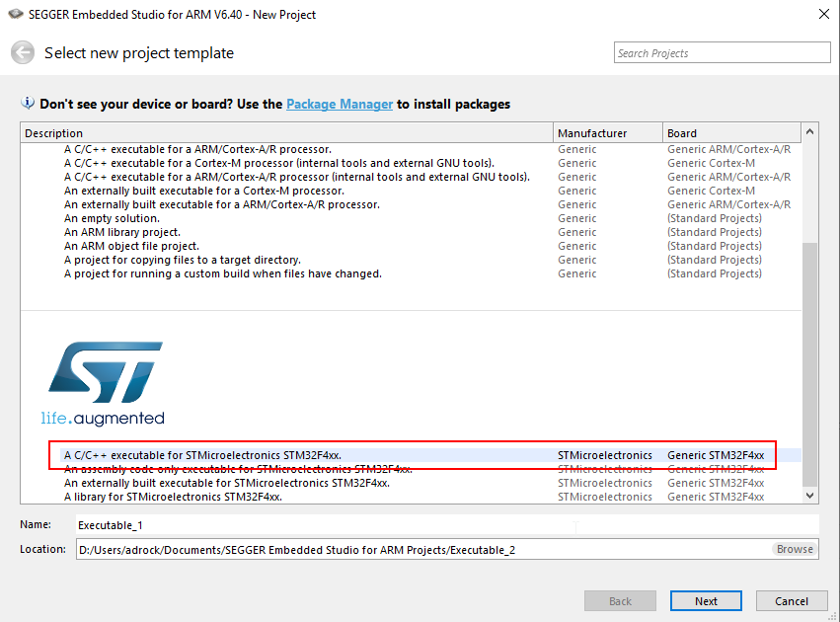Click the SEGGER info bubble icon
This screenshot has height=622, width=840.
[30, 104]
